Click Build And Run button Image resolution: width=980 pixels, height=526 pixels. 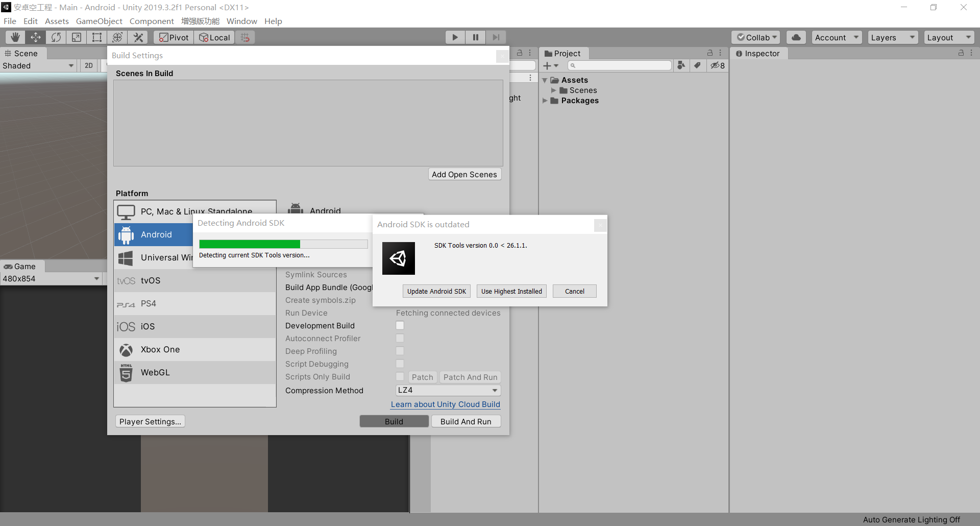coord(466,421)
